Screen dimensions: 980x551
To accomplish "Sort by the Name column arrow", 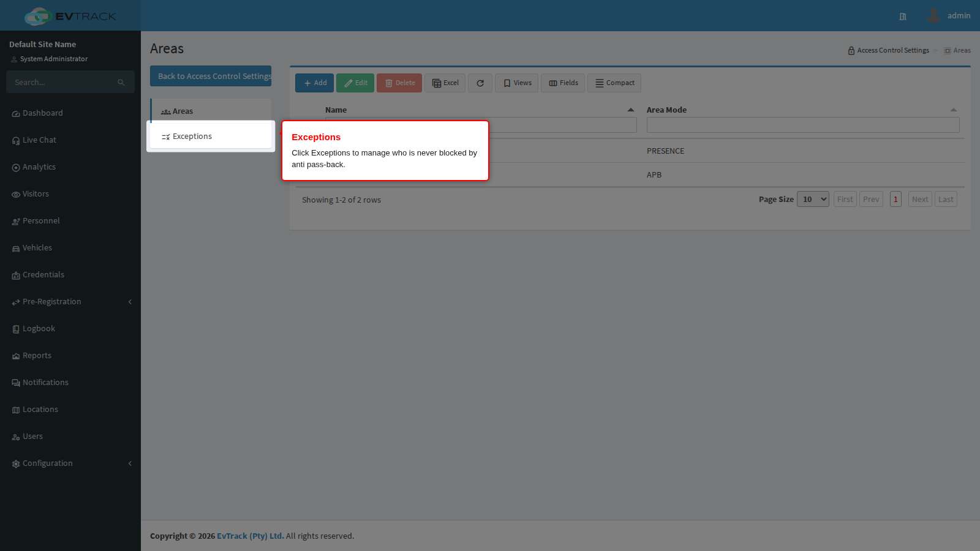I will pos(631,110).
